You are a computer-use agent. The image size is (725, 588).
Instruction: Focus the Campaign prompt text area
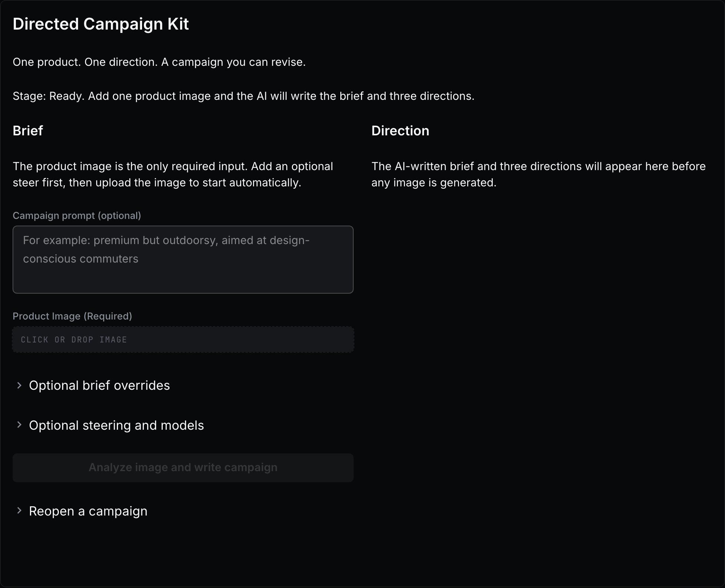click(183, 260)
